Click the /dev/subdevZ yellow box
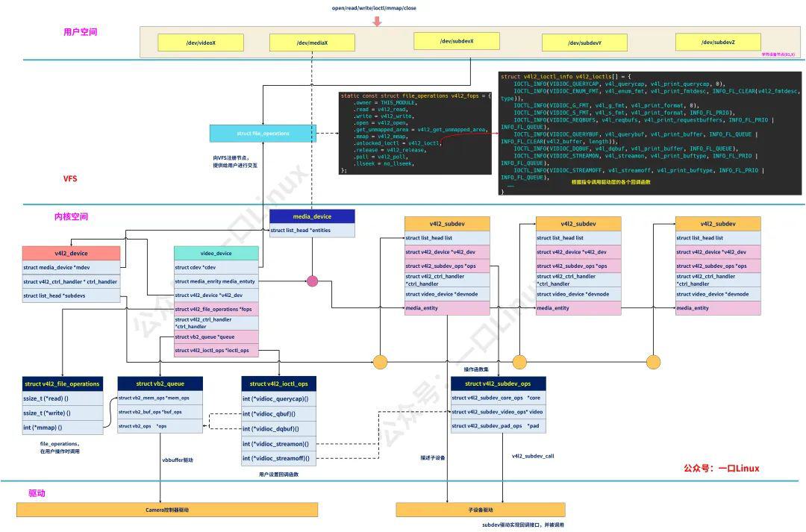The height and width of the screenshot is (532, 806). (x=718, y=42)
